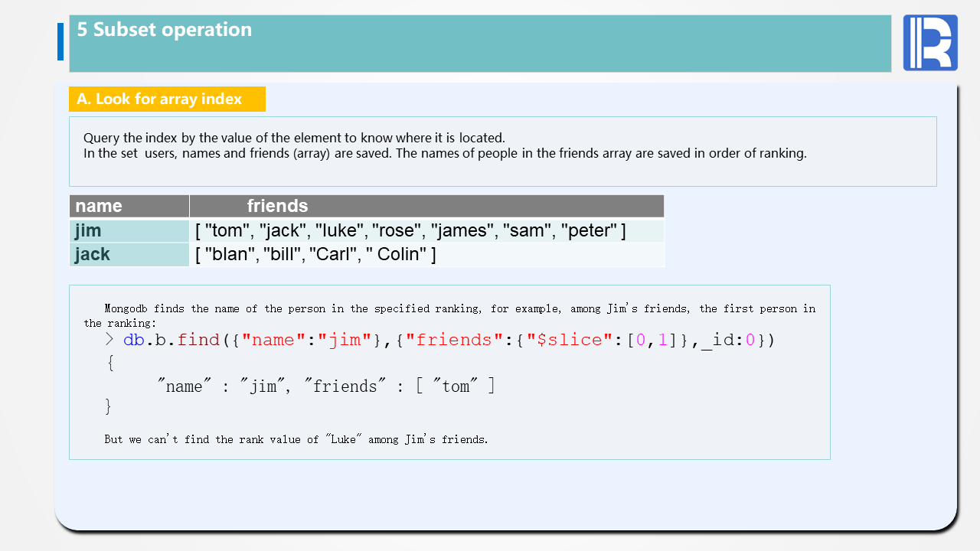
Task: Click the blue vertical bar beside title
Action: point(60,41)
